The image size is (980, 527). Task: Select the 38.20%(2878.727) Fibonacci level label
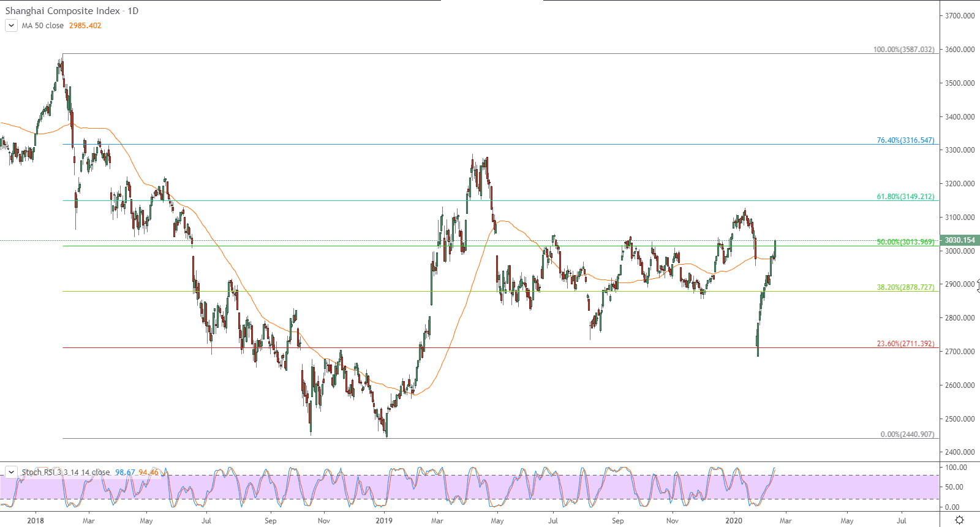(906, 287)
